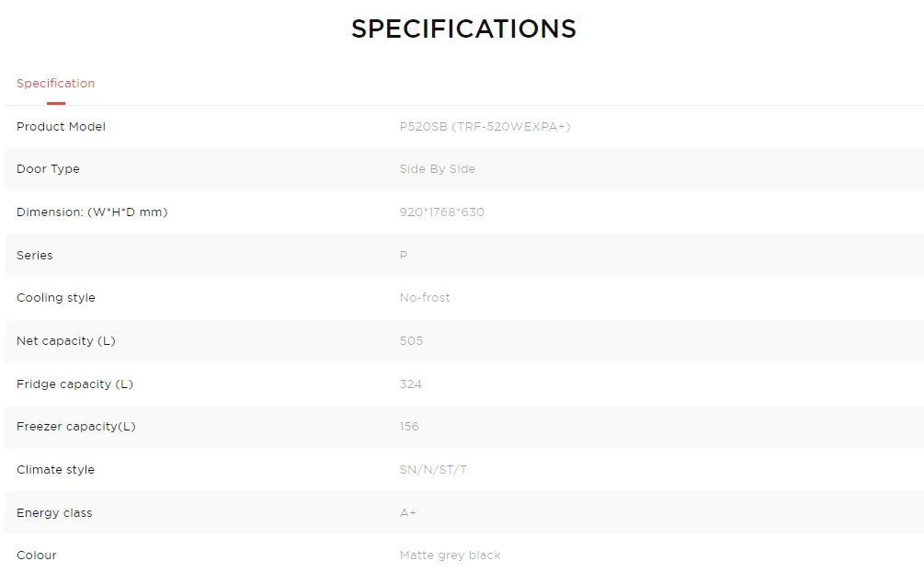Click the Matte grey black colour value
924x573 pixels.
point(451,556)
